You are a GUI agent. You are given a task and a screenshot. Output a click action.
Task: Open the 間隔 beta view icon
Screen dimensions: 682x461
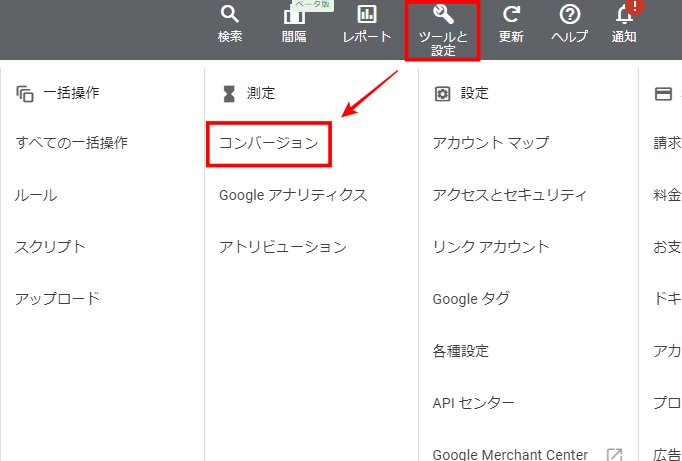294,17
